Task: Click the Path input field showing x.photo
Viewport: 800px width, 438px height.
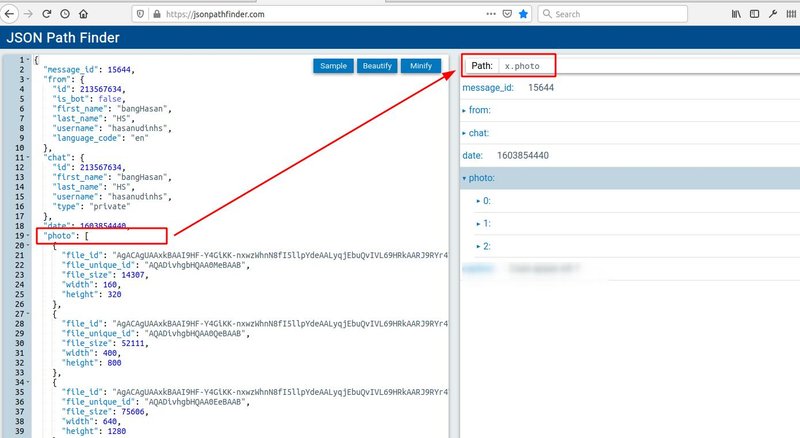Action: (x=525, y=66)
